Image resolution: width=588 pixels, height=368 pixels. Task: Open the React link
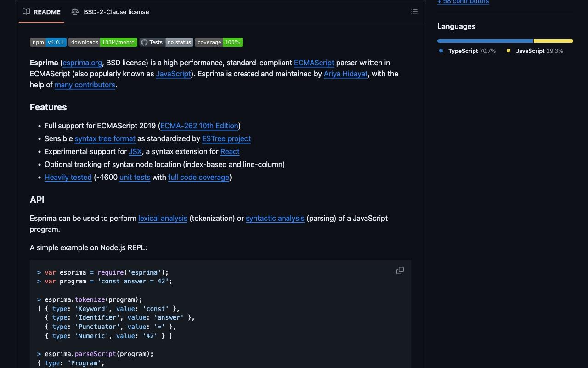[x=230, y=151]
